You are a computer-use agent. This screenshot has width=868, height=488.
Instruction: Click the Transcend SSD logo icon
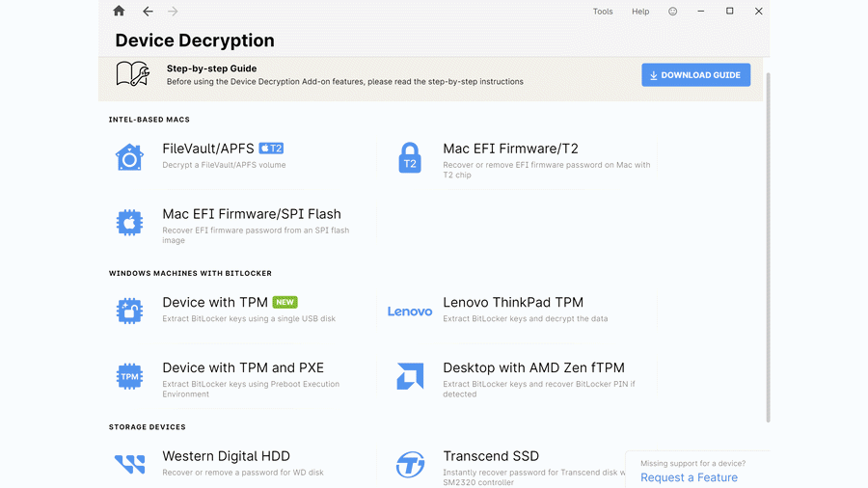410,465
